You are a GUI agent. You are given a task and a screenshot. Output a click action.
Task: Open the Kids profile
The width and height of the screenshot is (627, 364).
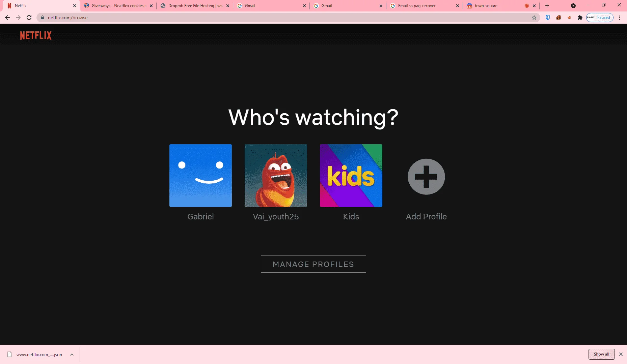pos(351,176)
